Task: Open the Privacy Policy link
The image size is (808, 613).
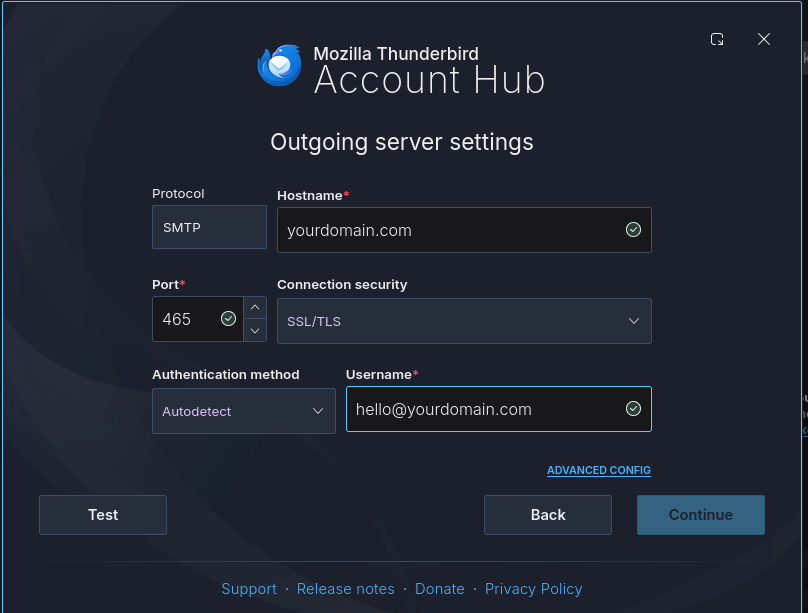Action: 533,589
